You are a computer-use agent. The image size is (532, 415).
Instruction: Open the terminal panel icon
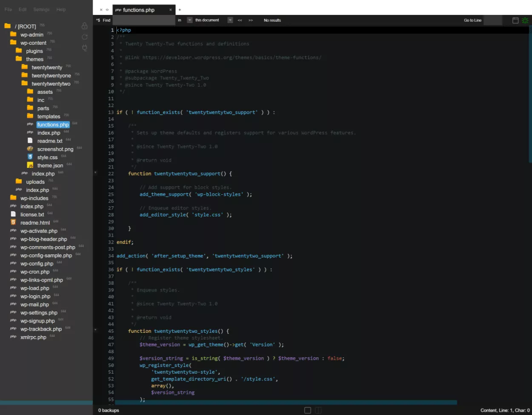pyautogui.click(x=515, y=20)
